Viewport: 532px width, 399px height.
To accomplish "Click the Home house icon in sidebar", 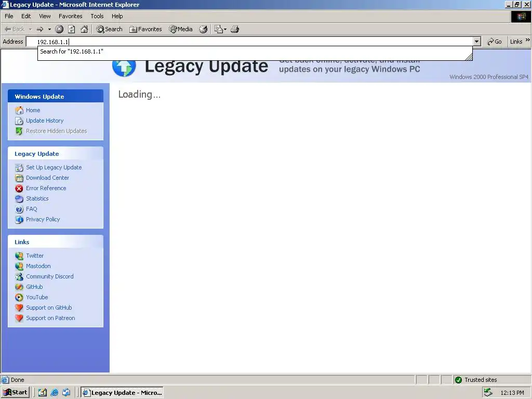I will pos(19,110).
